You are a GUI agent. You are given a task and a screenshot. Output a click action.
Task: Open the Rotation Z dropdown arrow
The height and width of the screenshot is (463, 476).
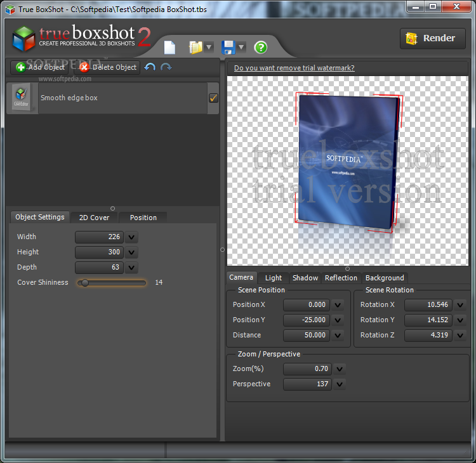click(x=460, y=336)
